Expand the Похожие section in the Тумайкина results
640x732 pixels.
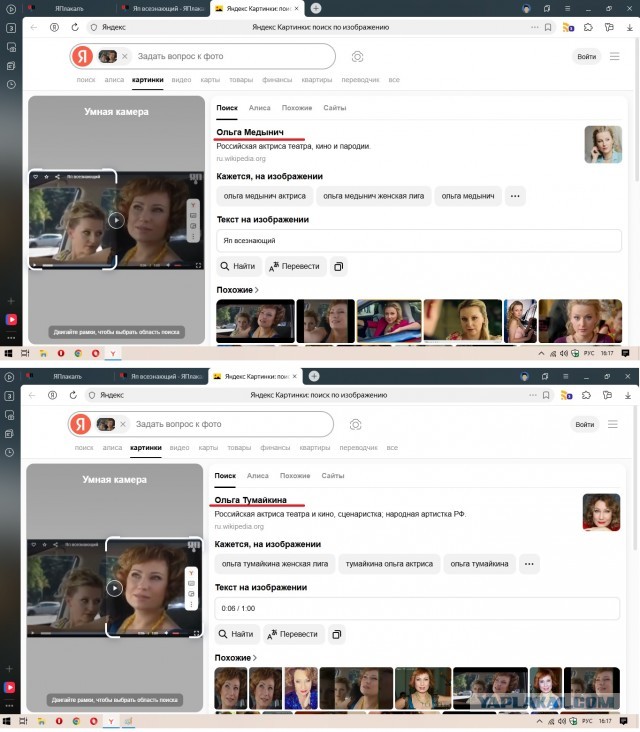pos(236,658)
